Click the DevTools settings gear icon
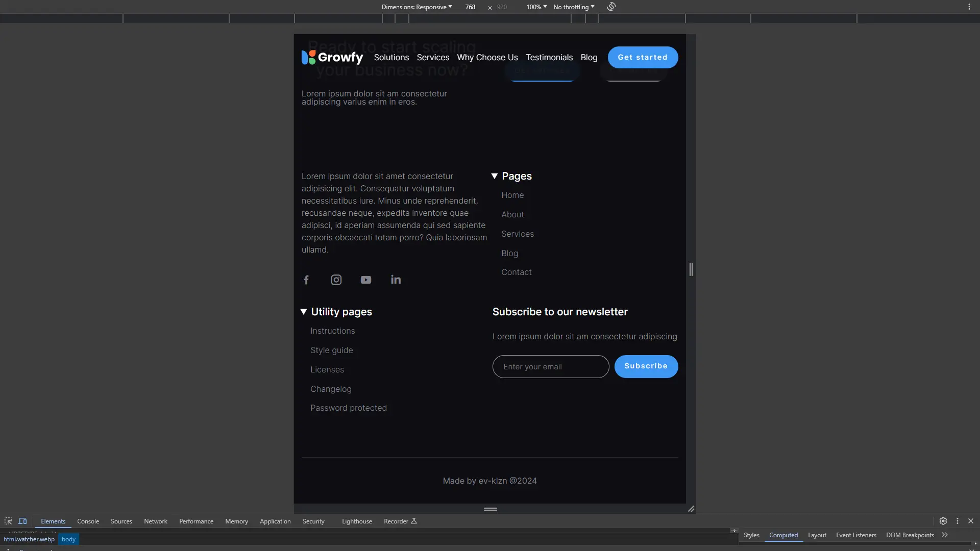The image size is (980, 551). pyautogui.click(x=943, y=521)
